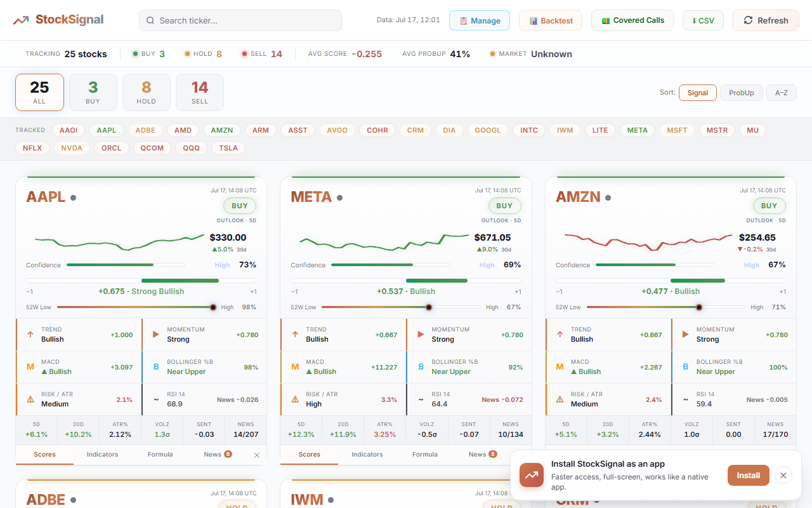Dismiss the install StockSignal banner
Image resolution: width=812 pixels, height=508 pixels.
tap(783, 475)
